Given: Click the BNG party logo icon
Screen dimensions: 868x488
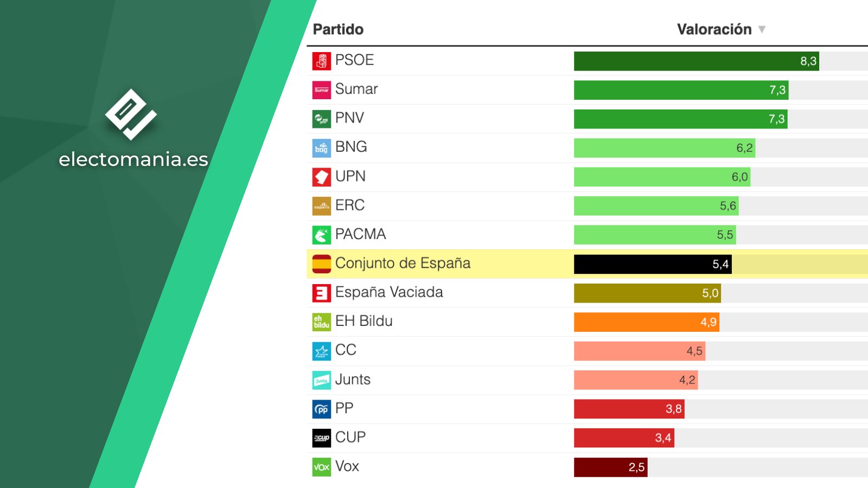Looking at the screenshot, I should (x=322, y=148).
